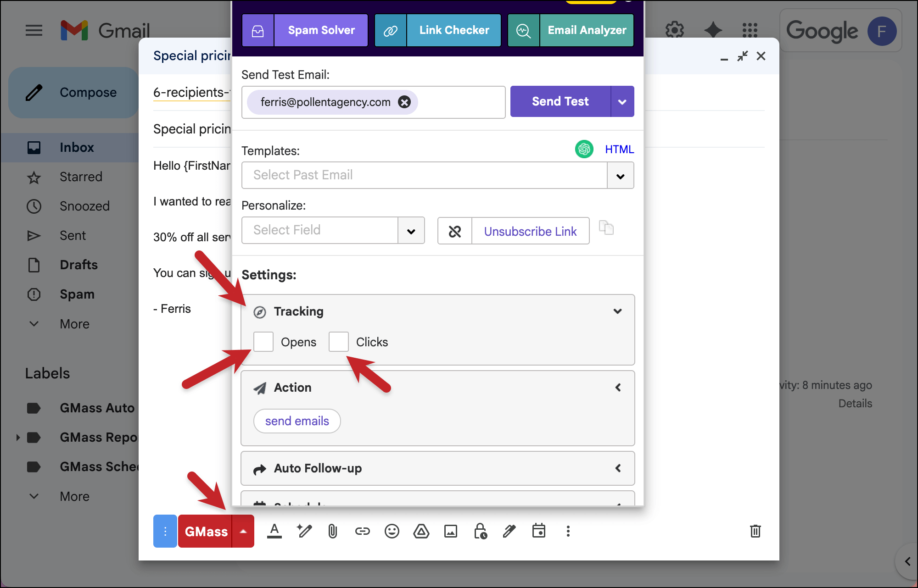Image resolution: width=918 pixels, height=588 pixels.
Task: Enable the Opens tracking checkbox
Action: pos(263,342)
